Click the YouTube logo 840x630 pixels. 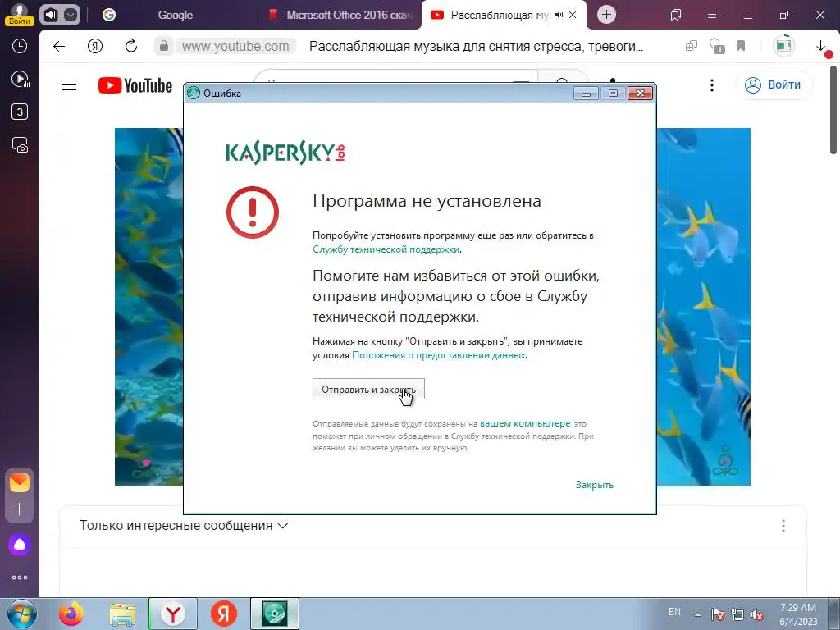[x=135, y=85]
